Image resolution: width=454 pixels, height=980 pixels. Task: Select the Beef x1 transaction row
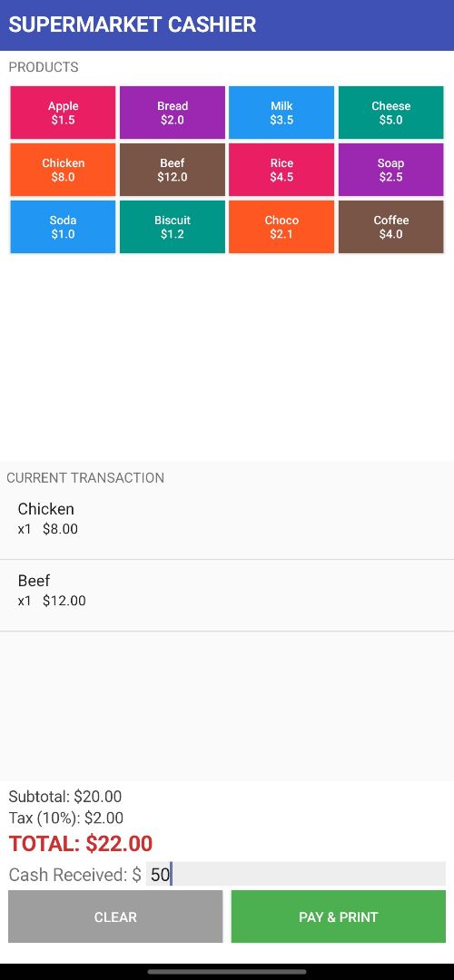(x=227, y=595)
